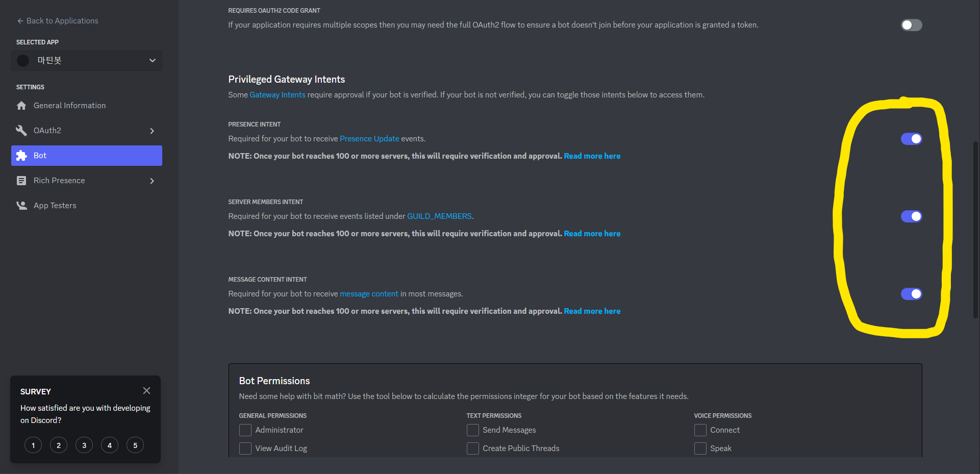Check the Speak voice permission
This screenshot has width=980, height=474.
coord(700,448)
